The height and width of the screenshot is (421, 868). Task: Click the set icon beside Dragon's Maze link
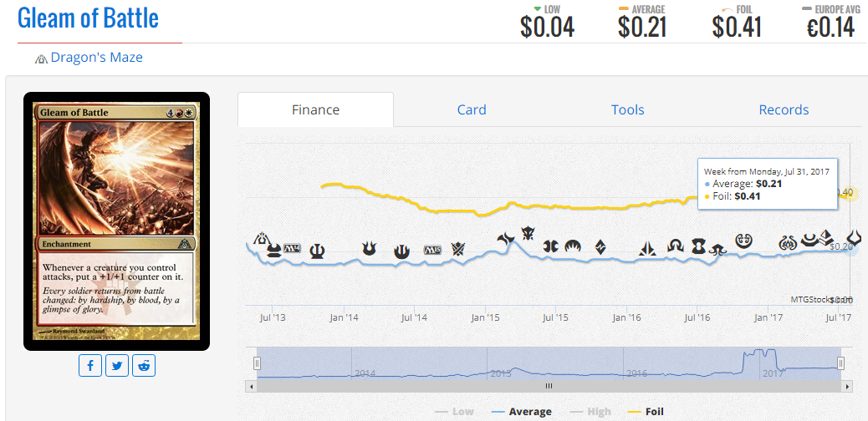pyautogui.click(x=42, y=58)
